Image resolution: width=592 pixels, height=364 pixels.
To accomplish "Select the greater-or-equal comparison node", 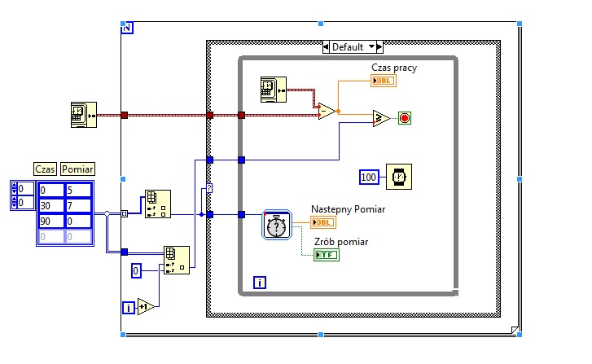I will click(381, 119).
